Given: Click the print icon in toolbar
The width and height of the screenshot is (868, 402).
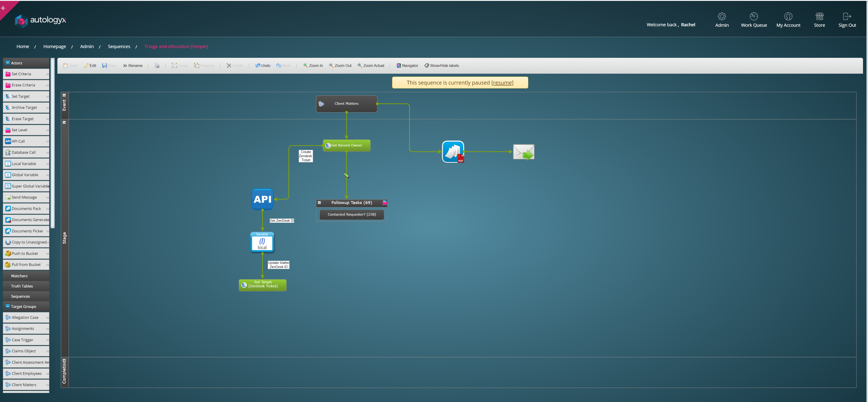Looking at the screenshot, I should (x=157, y=66).
